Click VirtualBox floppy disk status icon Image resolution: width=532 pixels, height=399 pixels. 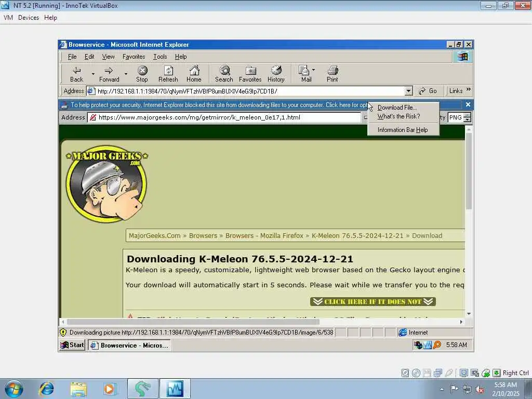427,373
